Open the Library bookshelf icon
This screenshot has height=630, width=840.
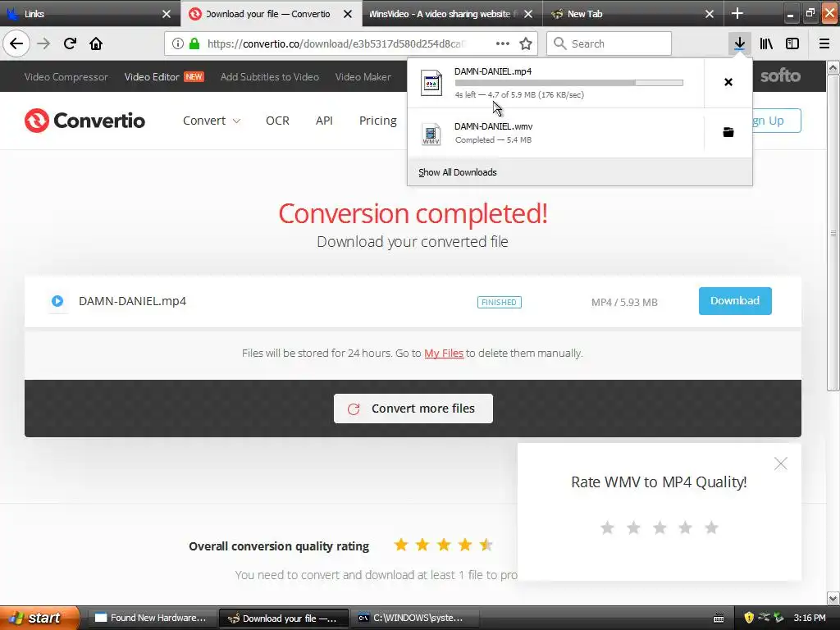click(x=766, y=43)
